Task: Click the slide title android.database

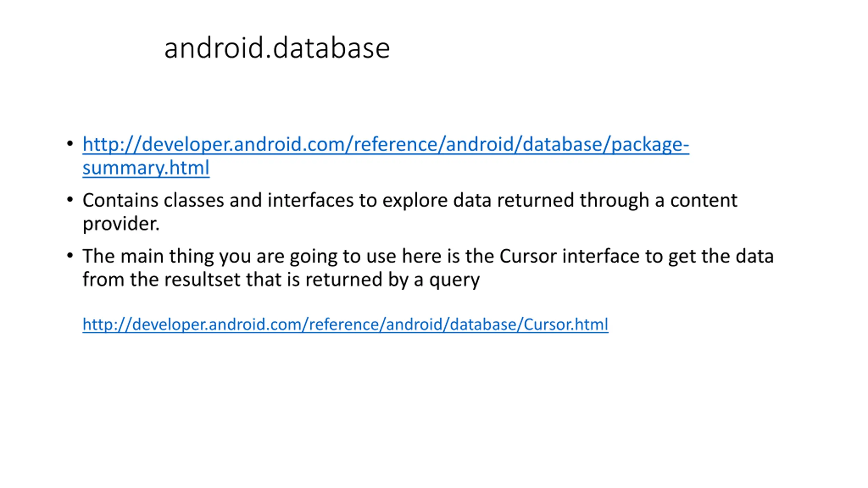Action: click(x=277, y=48)
